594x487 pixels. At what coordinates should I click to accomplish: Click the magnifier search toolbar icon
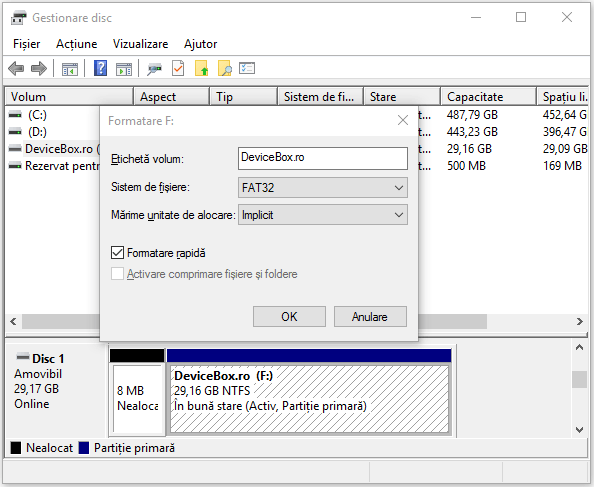click(225, 69)
